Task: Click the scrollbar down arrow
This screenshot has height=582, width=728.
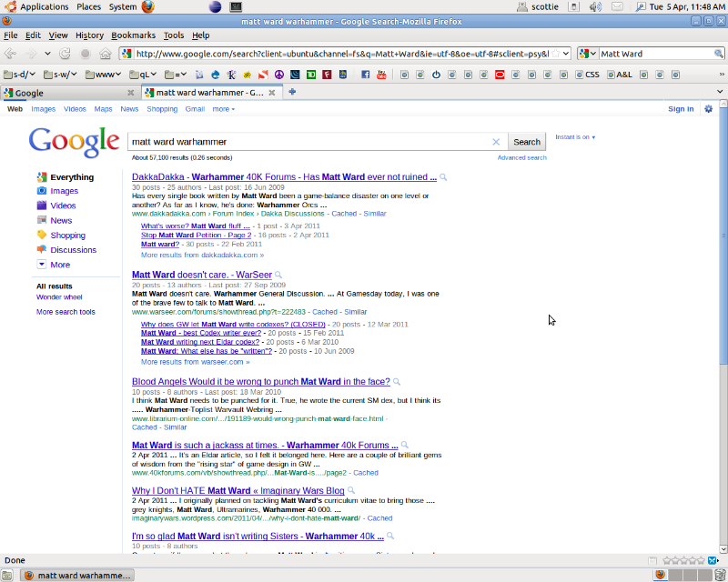Action: click(723, 549)
